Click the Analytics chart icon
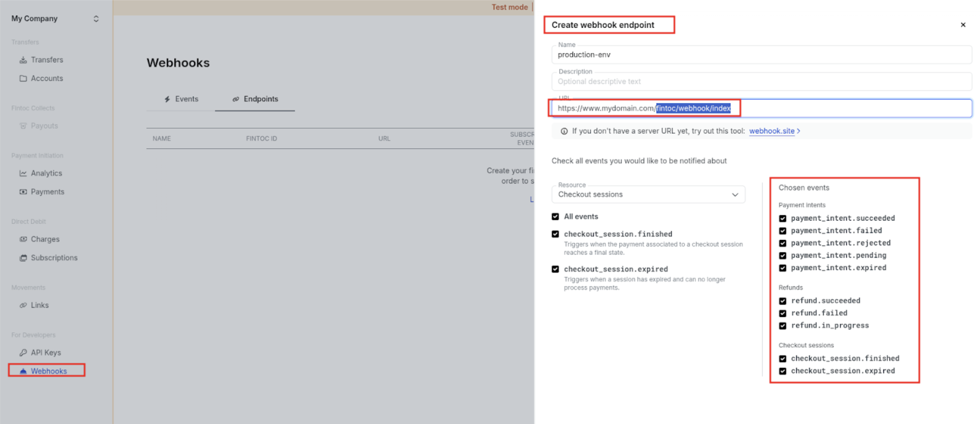980x424 pixels. (x=23, y=173)
